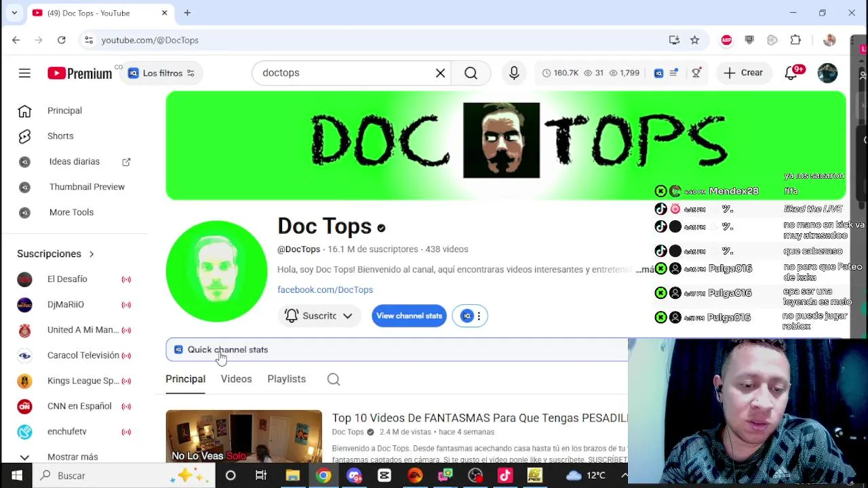Viewport: 868px width, 488px height.
Task: Switch to the Playlists channel tab
Action: pyautogui.click(x=286, y=379)
